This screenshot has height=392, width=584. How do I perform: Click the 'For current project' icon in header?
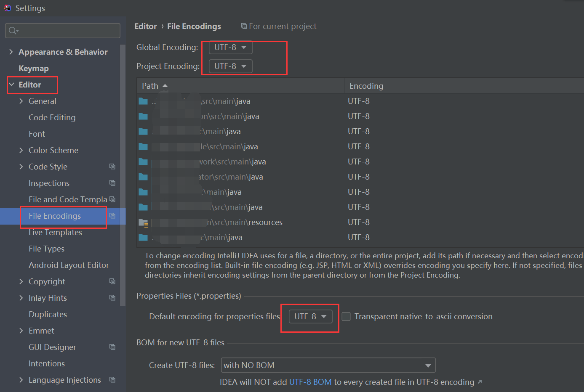[x=244, y=26]
